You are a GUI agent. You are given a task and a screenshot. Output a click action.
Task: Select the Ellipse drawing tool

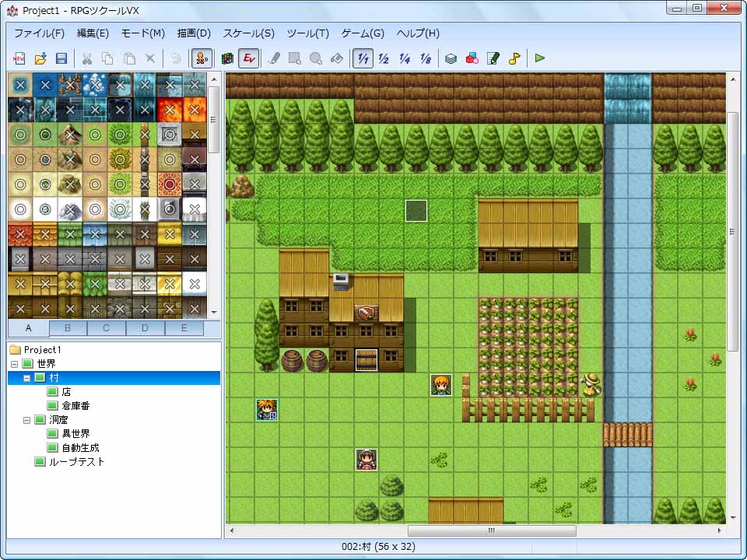[x=316, y=58]
